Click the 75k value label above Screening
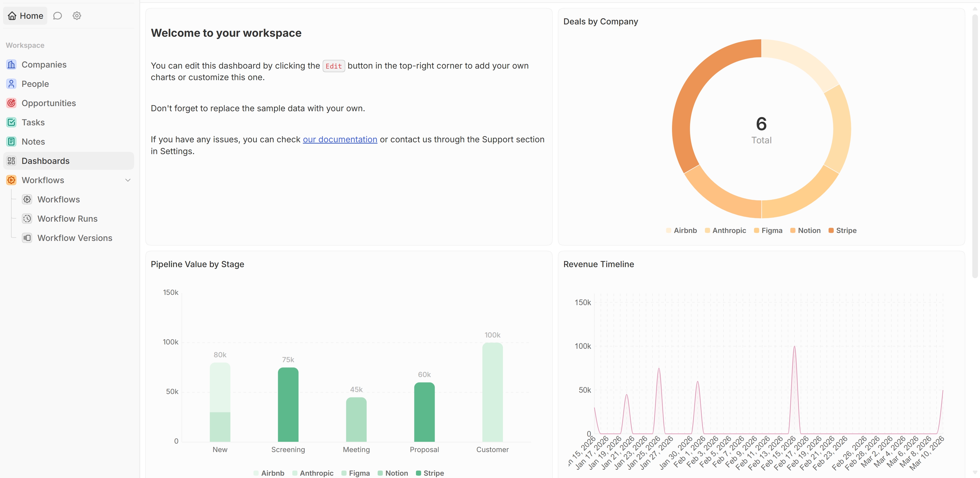This screenshot has height=478, width=980. [288, 360]
